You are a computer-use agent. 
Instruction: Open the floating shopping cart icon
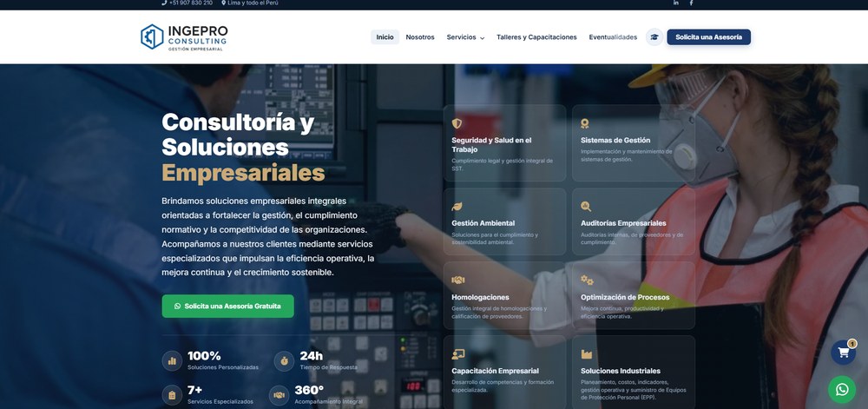(x=843, y=353)
